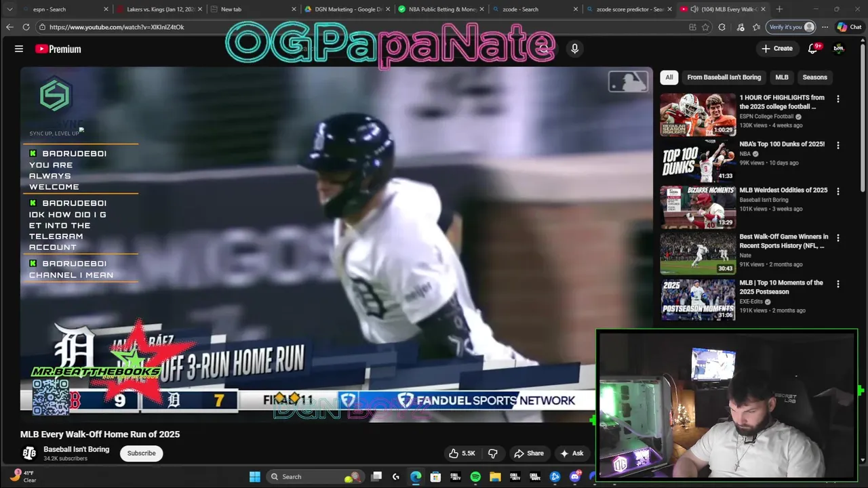Like the video with 5.5K likes
This screenshot has width=868, height=488.
point(461,453)
